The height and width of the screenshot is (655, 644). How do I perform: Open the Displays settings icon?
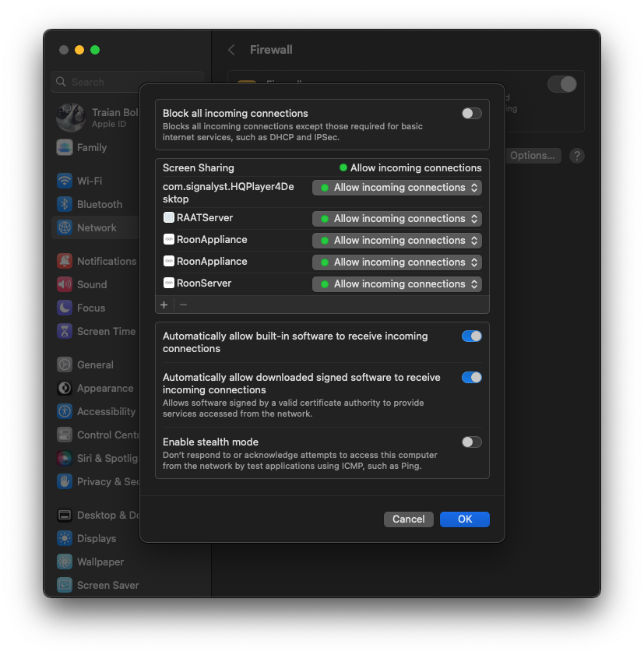coord(64,538)
